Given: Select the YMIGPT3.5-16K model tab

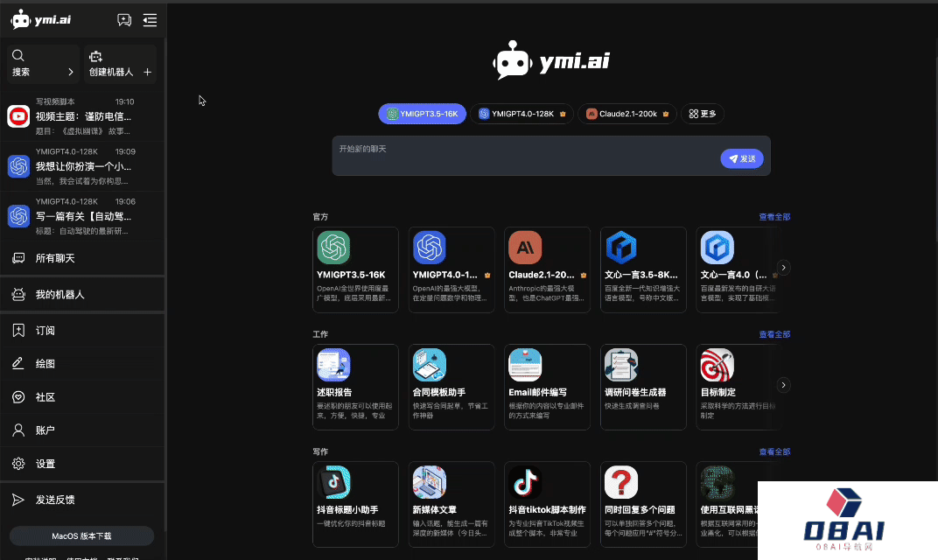Looking at the screenshot, I should [423, 114].
